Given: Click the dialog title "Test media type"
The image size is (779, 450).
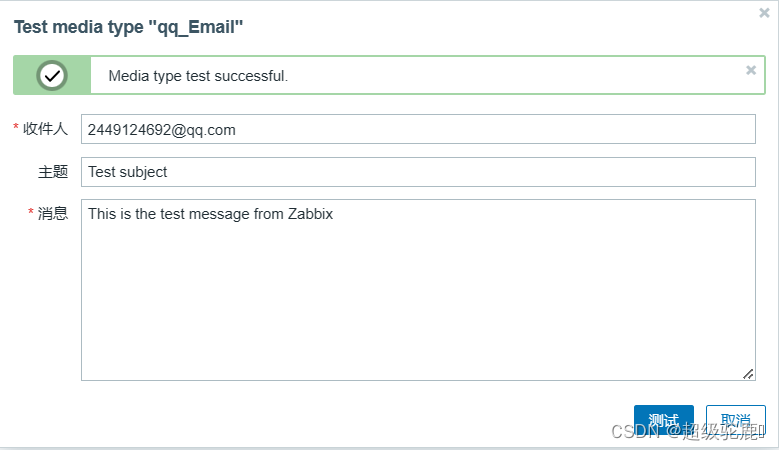Looking at the screenshot, I should 129,28.
